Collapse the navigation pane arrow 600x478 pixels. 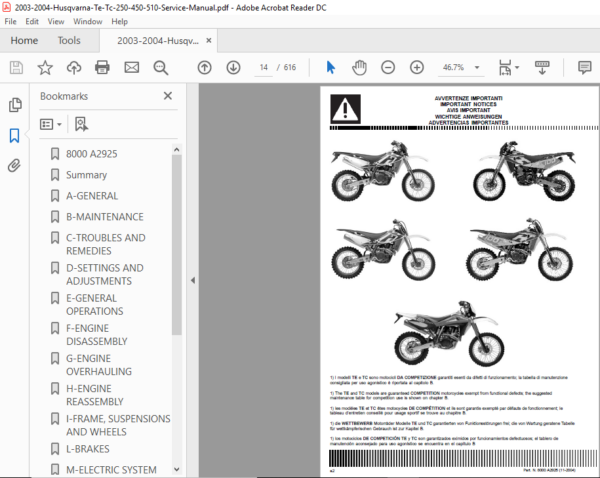(x=193, y=281)
